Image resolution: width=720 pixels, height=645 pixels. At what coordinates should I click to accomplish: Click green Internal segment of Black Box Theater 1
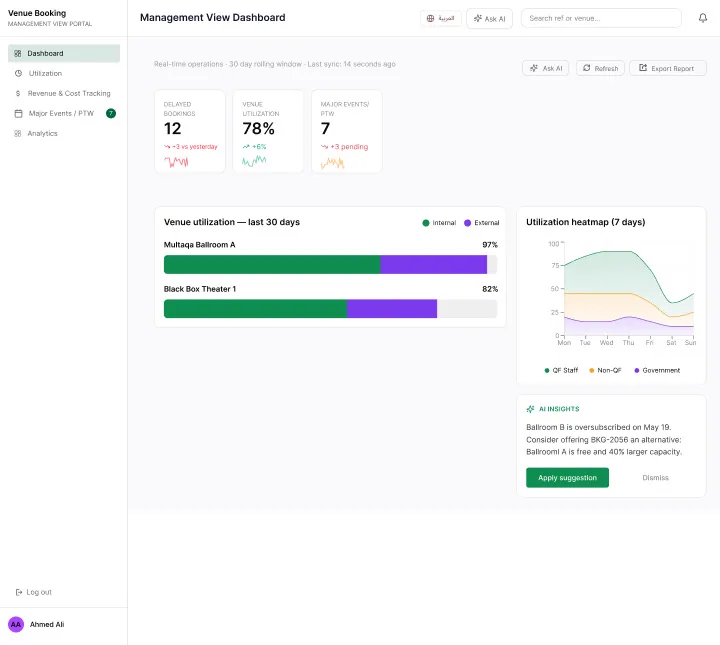coord(255,309)
